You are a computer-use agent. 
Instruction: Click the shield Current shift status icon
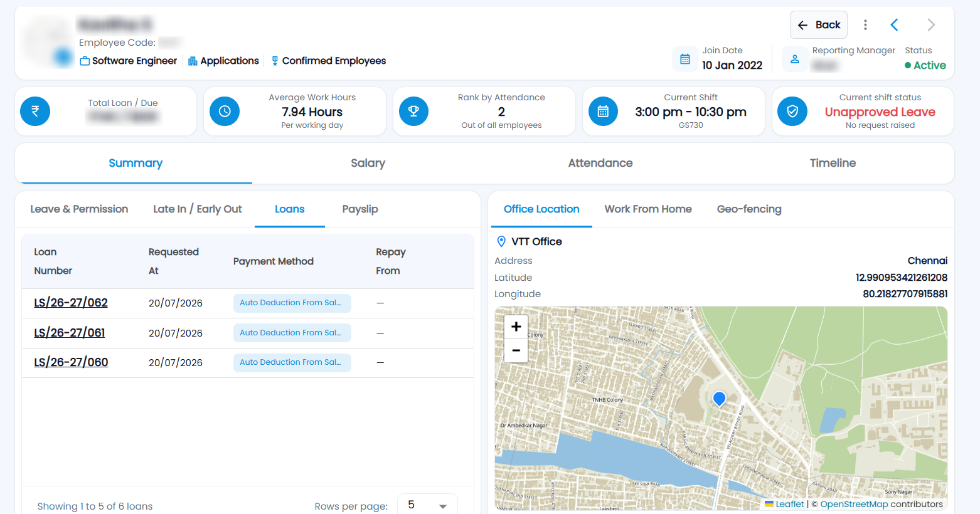pyautogui.click(x=792, y=112)
